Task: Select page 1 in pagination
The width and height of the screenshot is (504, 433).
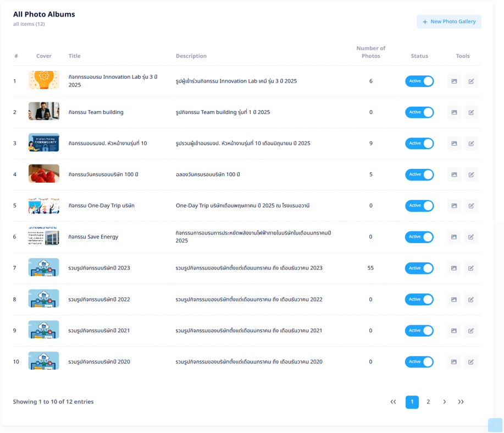Action: (x=412, y=402)
